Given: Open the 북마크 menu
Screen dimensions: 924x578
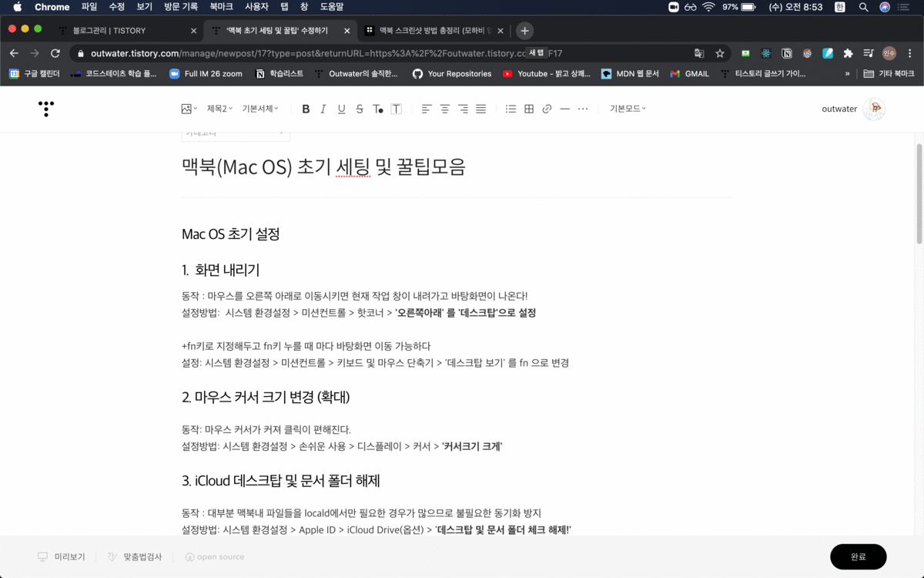Looking at the screenshot, I should (x=222, y=7).
